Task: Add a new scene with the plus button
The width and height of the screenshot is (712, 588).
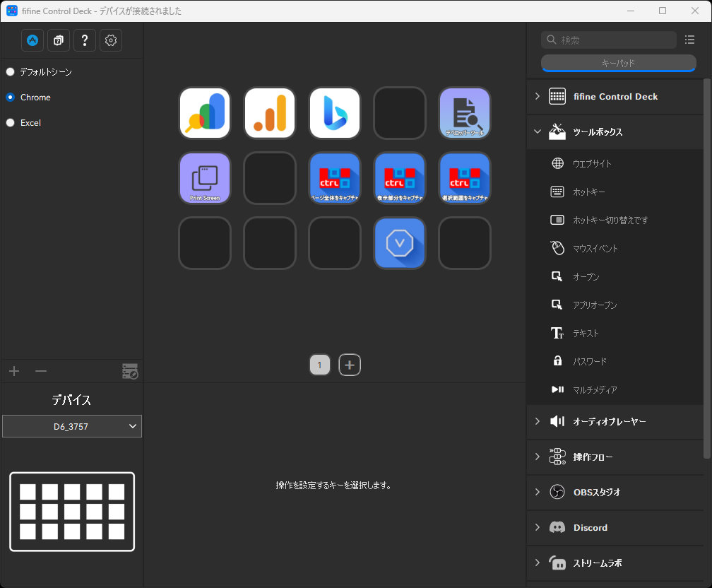Action: 14,370
